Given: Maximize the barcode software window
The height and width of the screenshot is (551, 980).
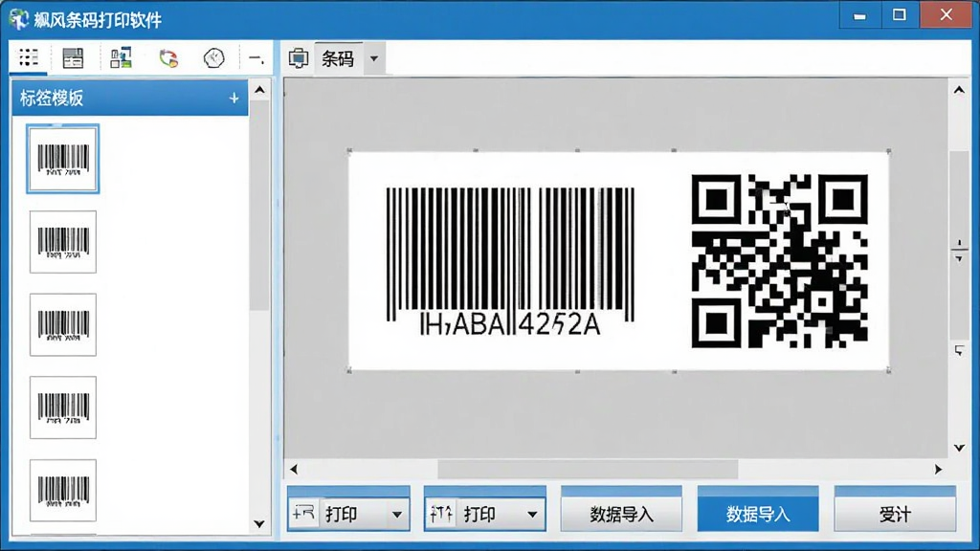Looking at the screenshot, I should pyautogui.click(x=900, y=15).
